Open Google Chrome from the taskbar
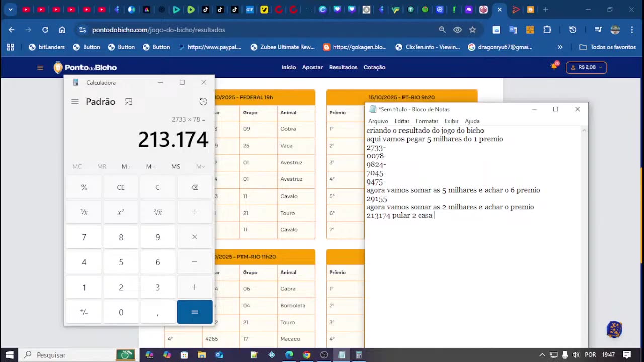644x362 pixels. tap(306, 355)
